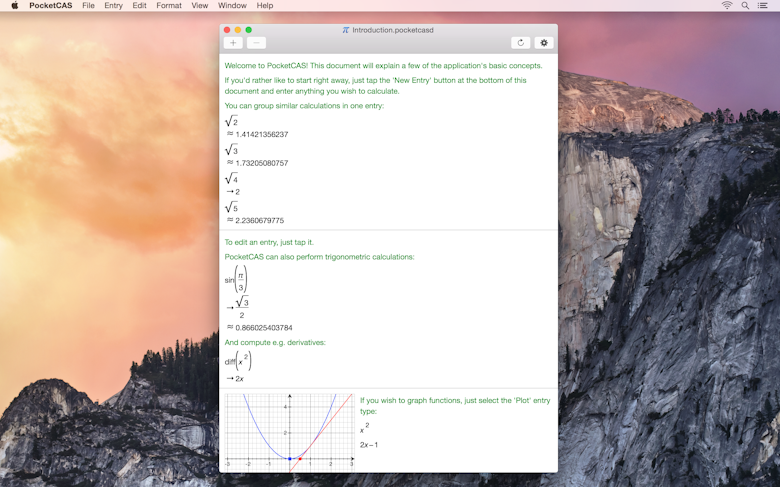The height and width of the screenshot is (487, 780).
Task: Click the 'Welcome to PocketCAS!' text line
Action: point(383,66)
